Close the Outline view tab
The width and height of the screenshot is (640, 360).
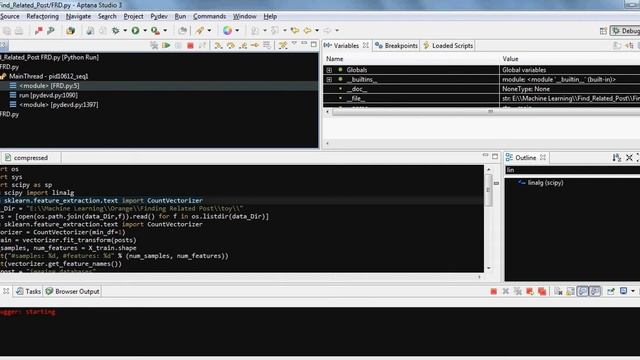(x=543, y=157)
